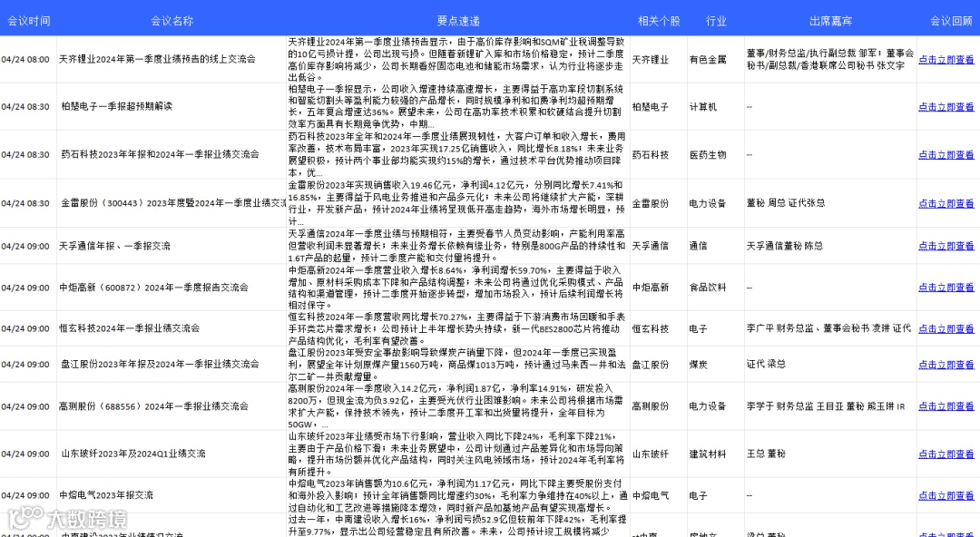Open 点击立即查看 link for 柏楚电子 row
This screenshot has height=537, width=980.
click(946, 107)
